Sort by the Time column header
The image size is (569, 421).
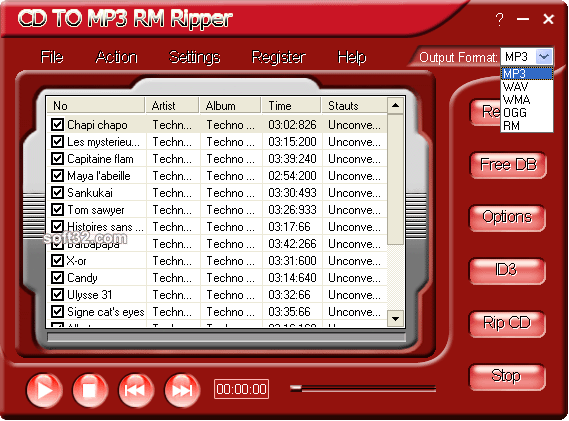[291, 106]
